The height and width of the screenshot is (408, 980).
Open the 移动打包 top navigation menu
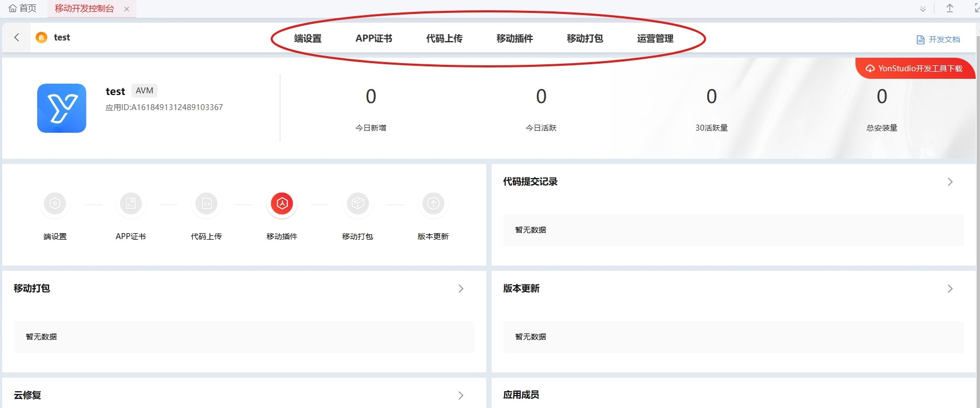[585, 38]
